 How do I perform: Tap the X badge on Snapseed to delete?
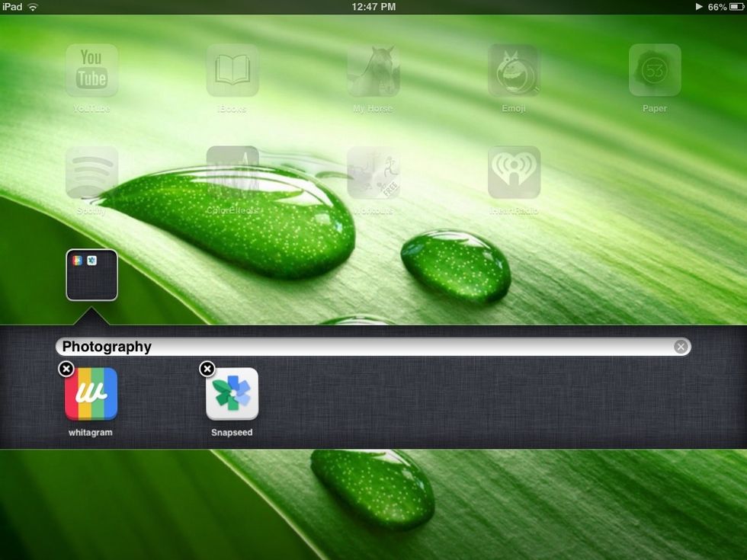point(207,369)
